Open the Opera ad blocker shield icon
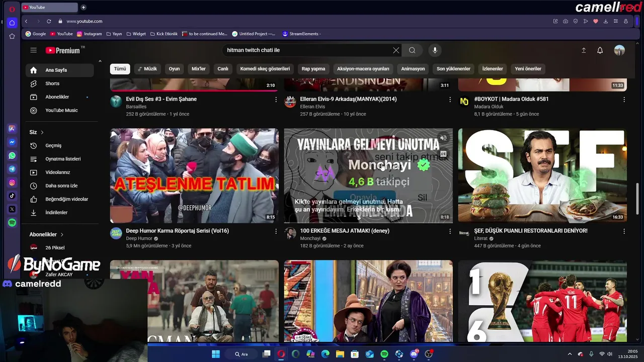 click(576, 21)
